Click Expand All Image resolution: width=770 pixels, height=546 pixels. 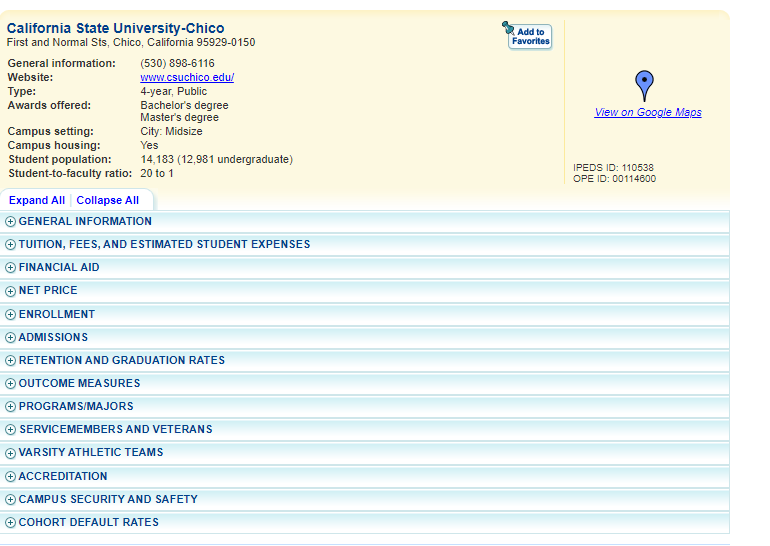[37, 200]
